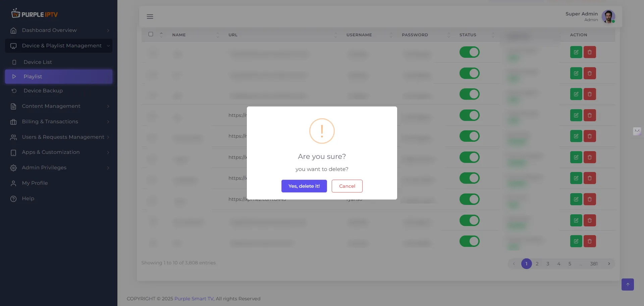Collapse the Device & Playlist Management chevron
Image resolution: width=644 pixels, height=306 pixels.
point(108,46)
